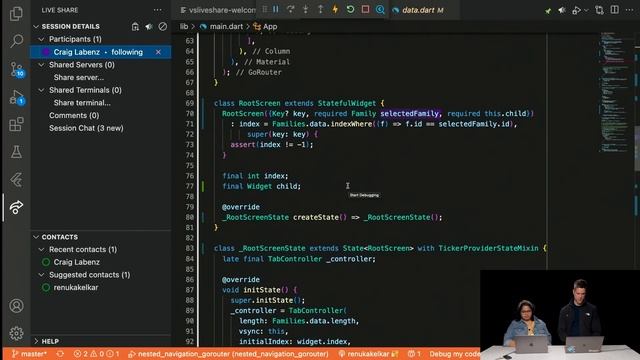Click the pin icon in editor title bar
This screenshot has height=360, width=640.
pos(548,11)
